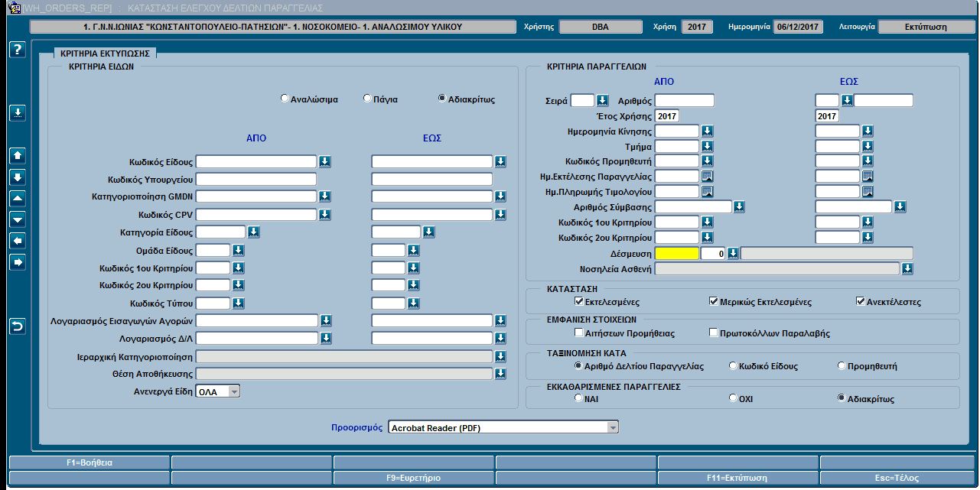
Task: Open lookup for Ομάδα Είδους ΑΠΟ field
Action: [238, 250]
